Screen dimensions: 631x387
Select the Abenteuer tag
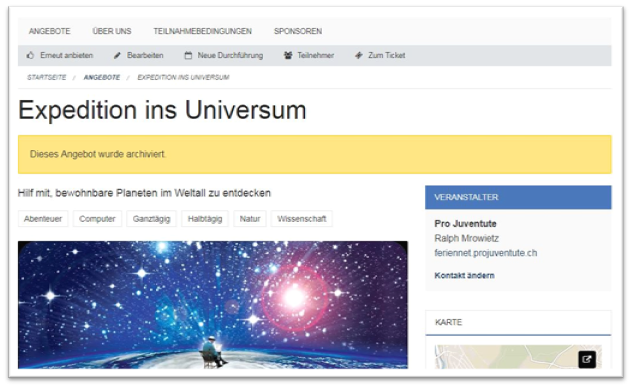point(43,219)
